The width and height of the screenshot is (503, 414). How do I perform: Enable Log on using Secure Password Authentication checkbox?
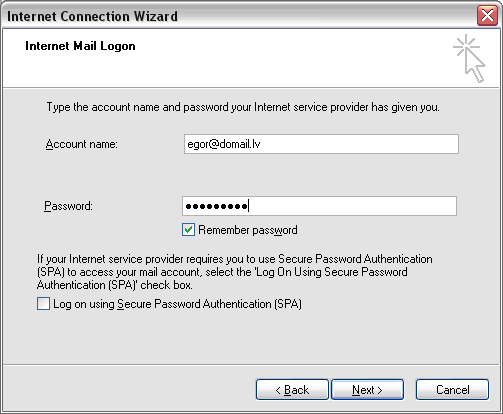pos(43,304)
